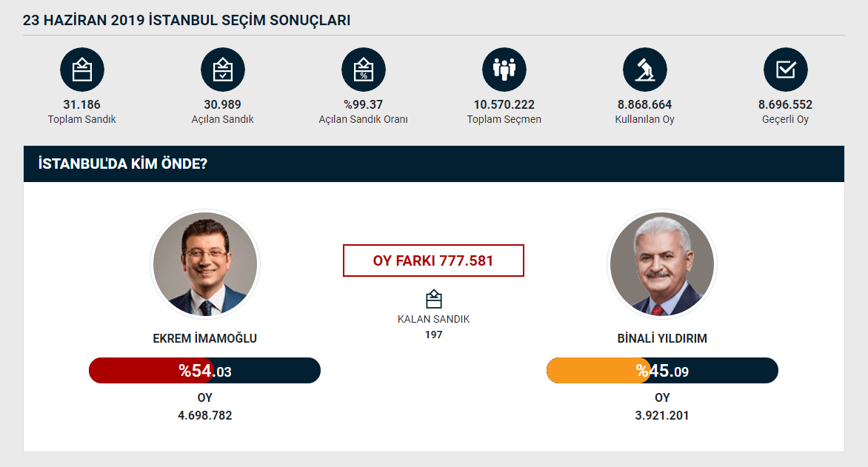Click the Toplam Seçmen people icon

[x=504, y=70]
